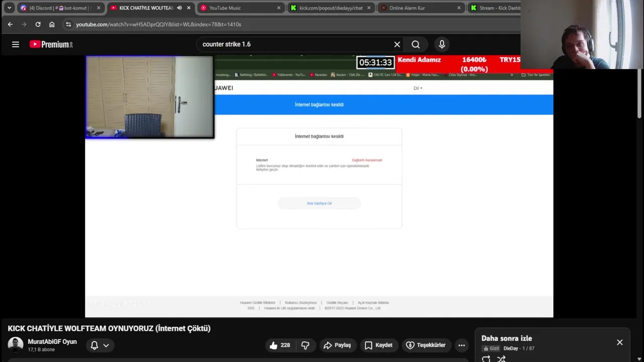The height and width of the screenshot is (362, 644).
Task: Click the browser forward arrow
Action: [24, 24]
